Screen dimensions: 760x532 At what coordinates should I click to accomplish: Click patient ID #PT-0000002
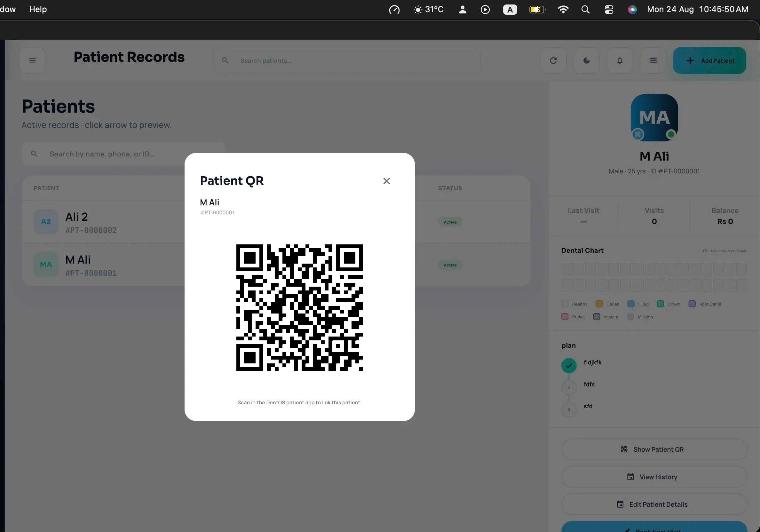(x=91, y=230)
